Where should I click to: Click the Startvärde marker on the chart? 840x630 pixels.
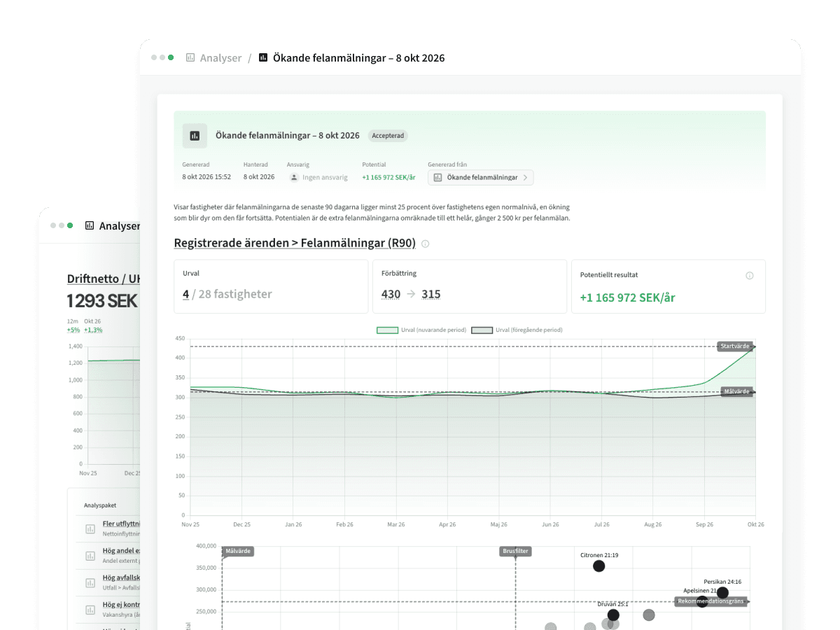(734, 346)
